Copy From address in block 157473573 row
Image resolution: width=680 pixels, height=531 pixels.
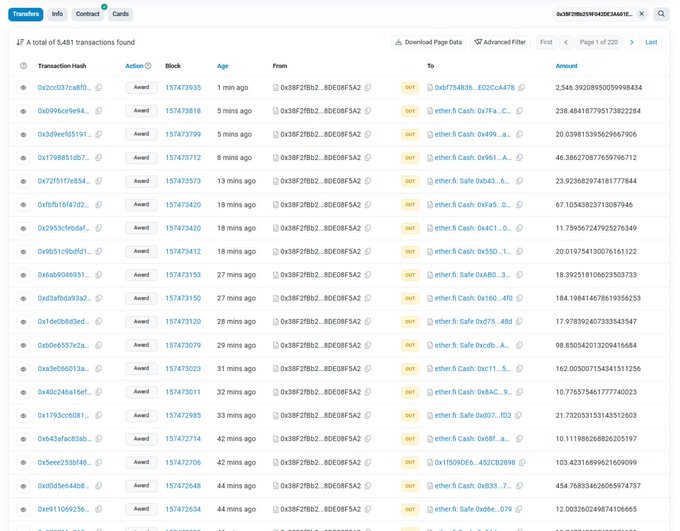[x=368, y=181]
